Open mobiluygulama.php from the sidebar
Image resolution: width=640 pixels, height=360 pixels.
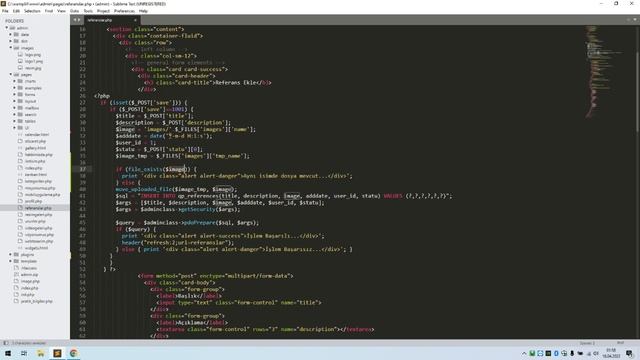coord(42,195)
